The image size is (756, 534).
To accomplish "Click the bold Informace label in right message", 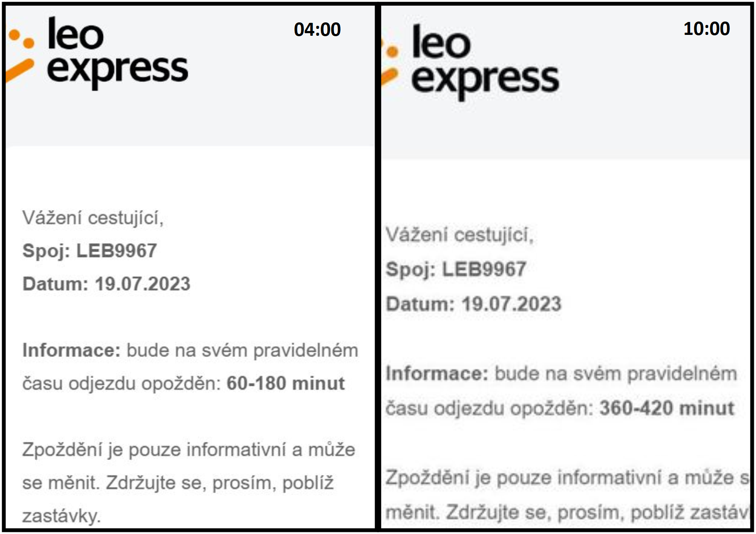I will point(437,373).
